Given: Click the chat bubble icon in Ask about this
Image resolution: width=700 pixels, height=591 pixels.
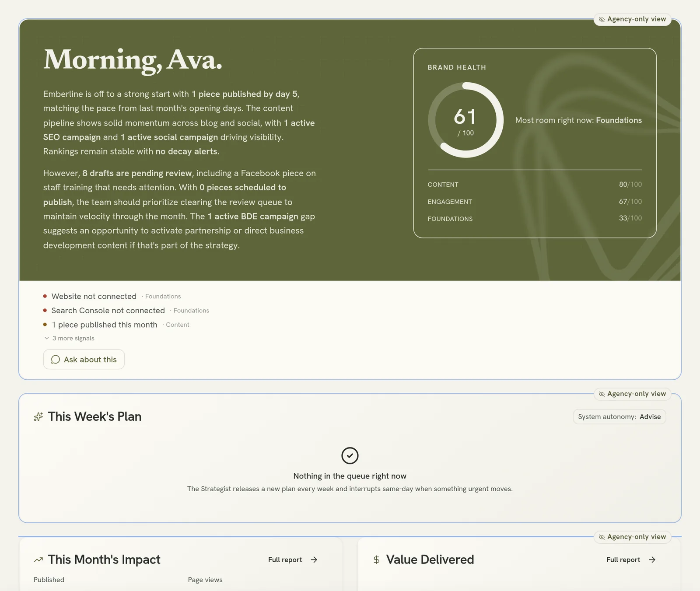Looking at the screenshot, I should pyautogui.click(x=56, y=360).
